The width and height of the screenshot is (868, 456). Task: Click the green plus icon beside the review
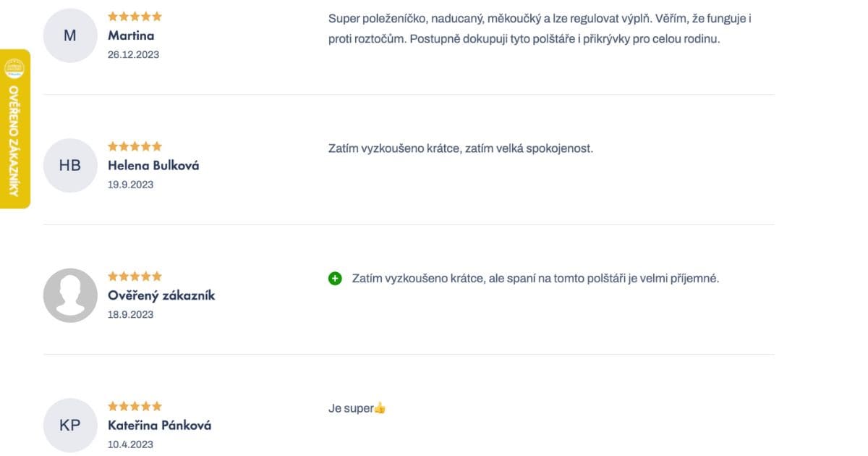pyautogui.click(x=333, y=278)
